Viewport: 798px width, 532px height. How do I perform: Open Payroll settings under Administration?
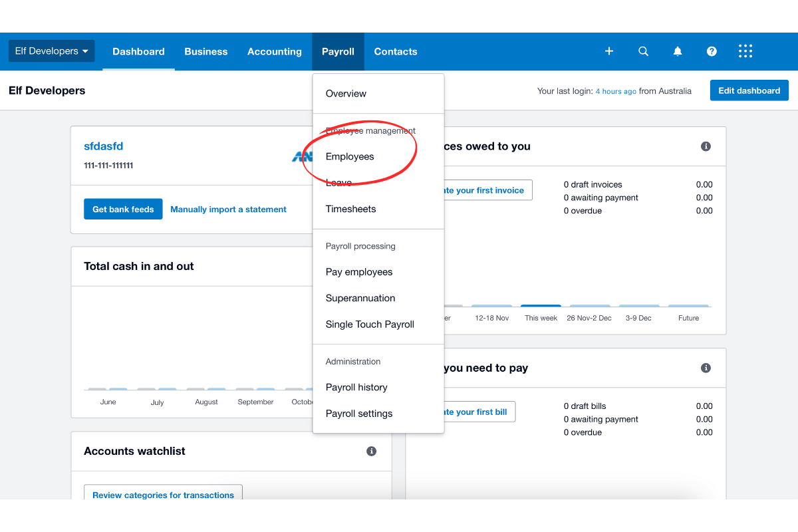(359, 413)
